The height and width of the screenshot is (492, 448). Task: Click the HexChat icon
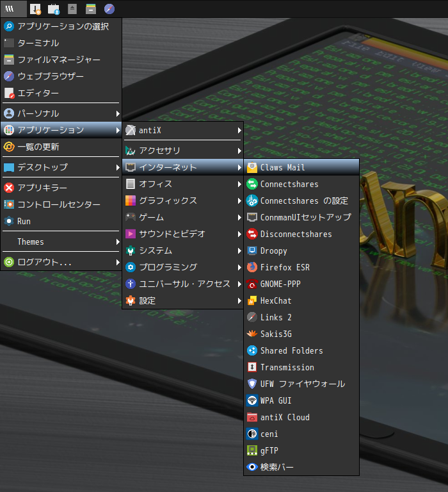252,300
